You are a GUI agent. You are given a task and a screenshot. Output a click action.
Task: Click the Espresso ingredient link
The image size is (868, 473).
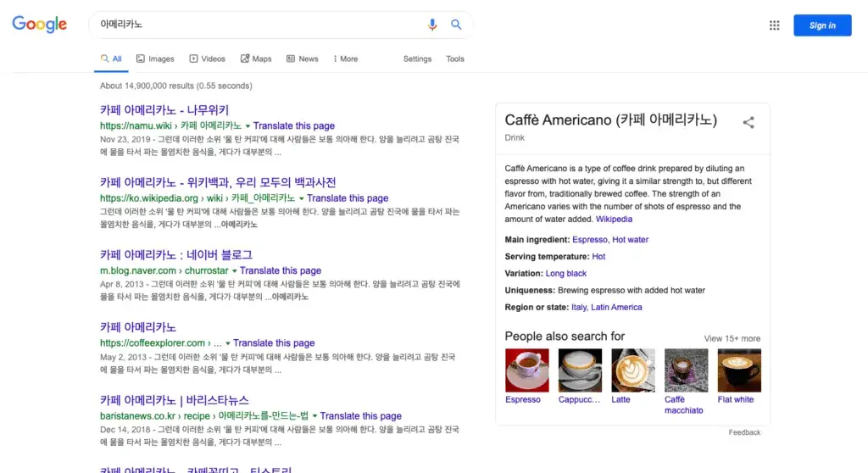(590, 240)
